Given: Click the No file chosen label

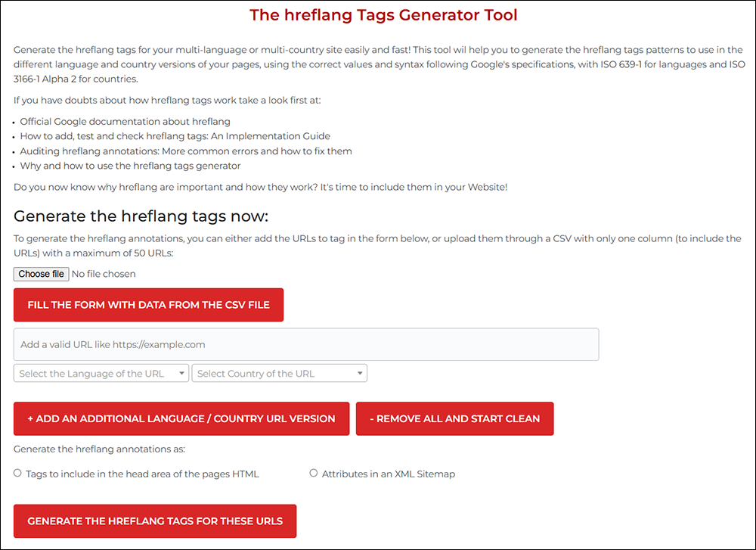Looking at the screenshot, I should pos(104,273).
